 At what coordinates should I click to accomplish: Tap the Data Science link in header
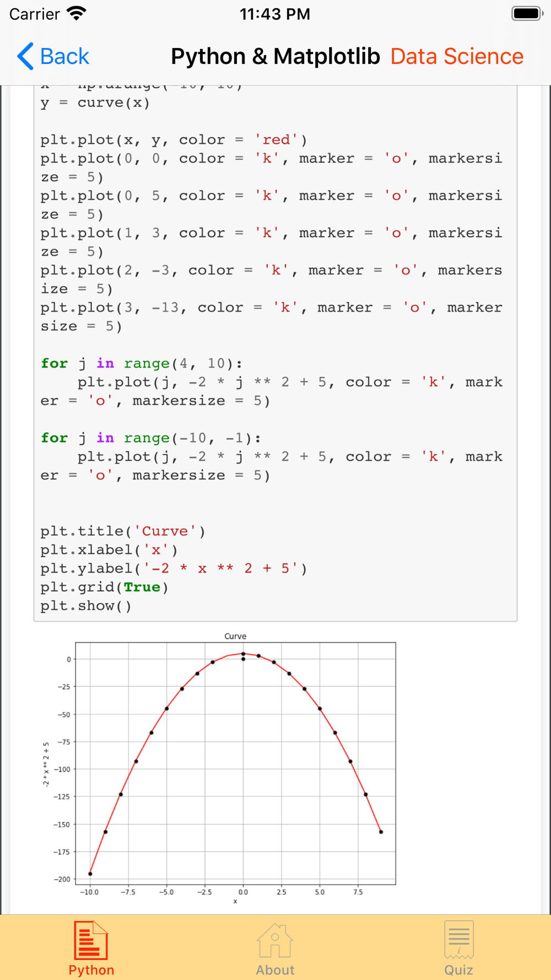pyautogui.click(x=457, y=56)
